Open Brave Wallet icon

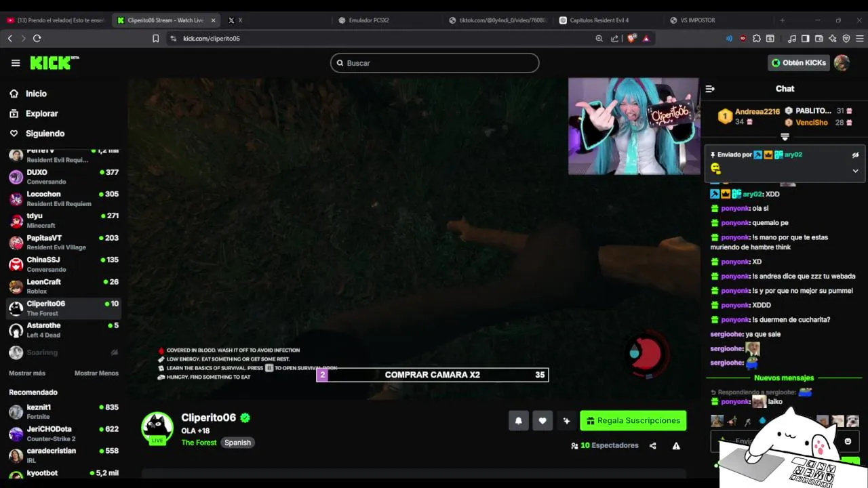click(818, 39)
